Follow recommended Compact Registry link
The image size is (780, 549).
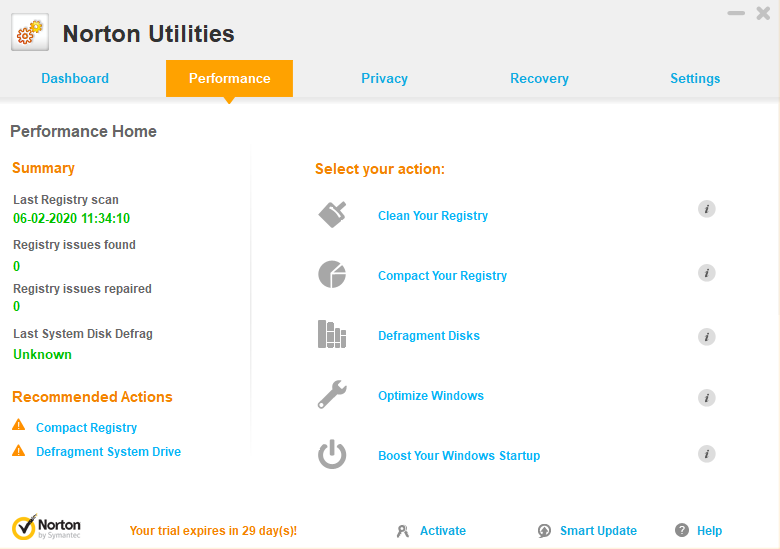coord(87,428)
